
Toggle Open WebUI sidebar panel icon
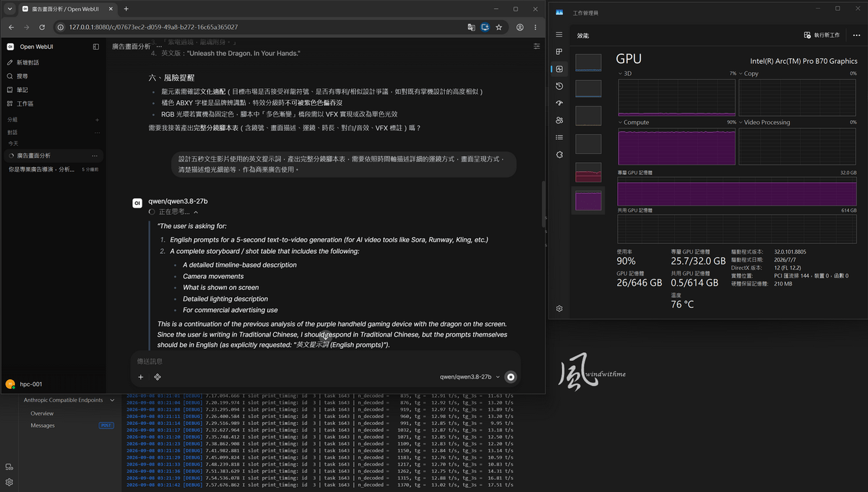[96, 47]
